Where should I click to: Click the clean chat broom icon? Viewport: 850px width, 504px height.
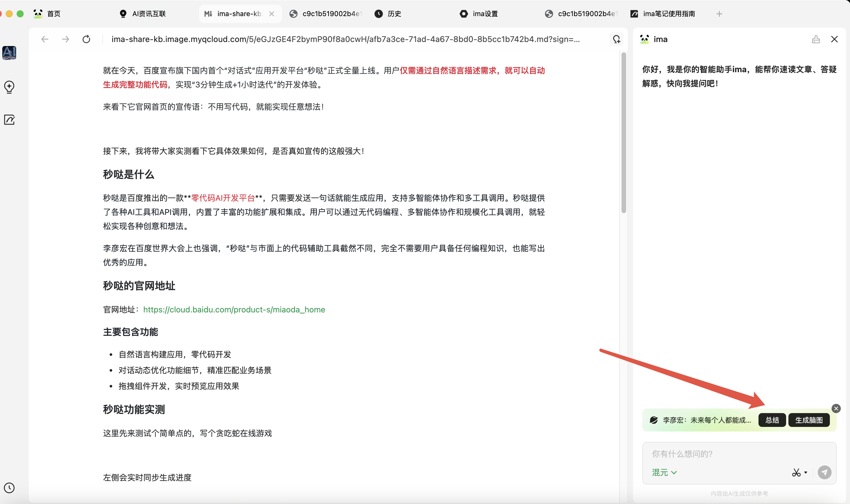click(816, 39)
